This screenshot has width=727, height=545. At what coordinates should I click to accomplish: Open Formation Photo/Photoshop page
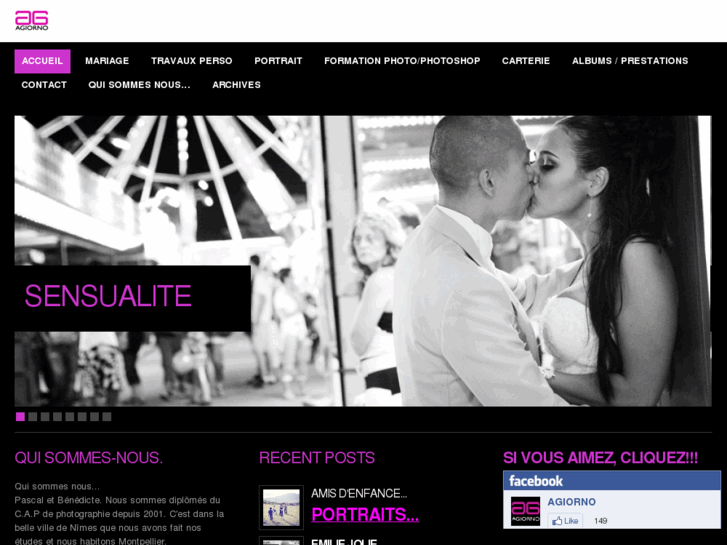tap(402, 61)
